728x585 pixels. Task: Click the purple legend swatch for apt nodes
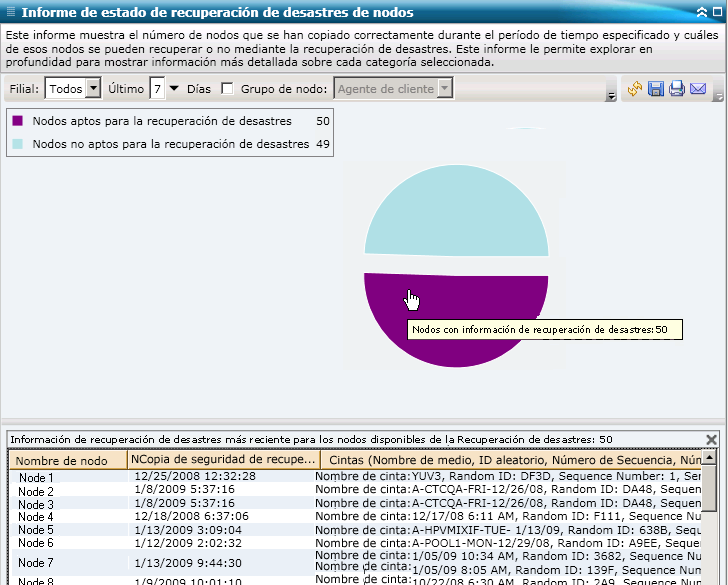[x=18, y=121]
